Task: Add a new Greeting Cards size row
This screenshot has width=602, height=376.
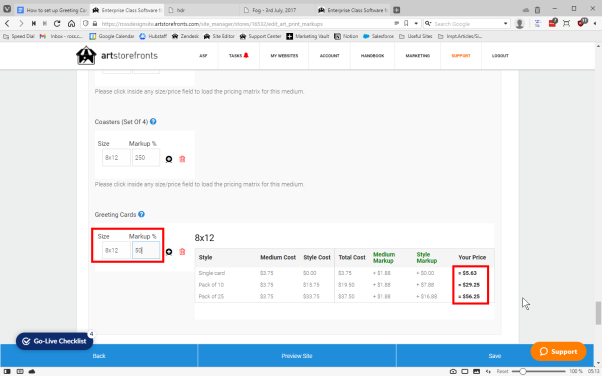Action: point(169,252)
